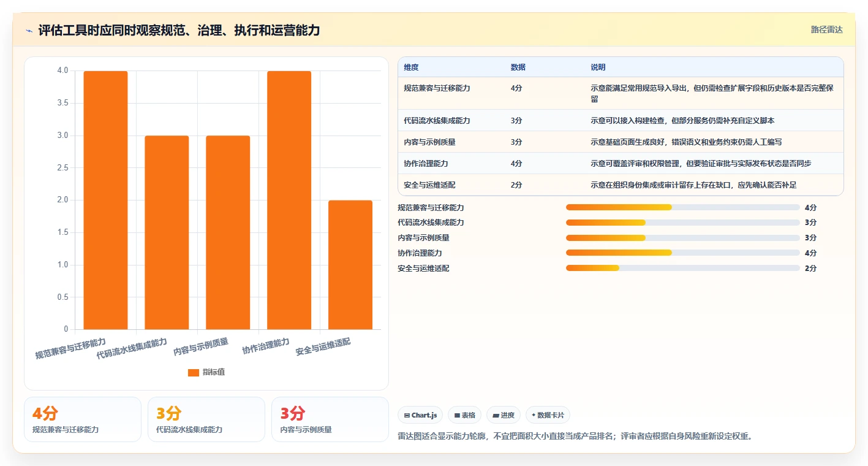Click the 安全与运维适配 bar in the chart
The height and width of the screenshot is (466, 868).
350,265
